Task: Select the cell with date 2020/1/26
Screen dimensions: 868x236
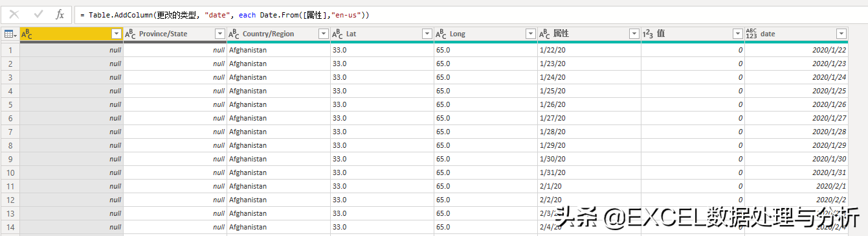Action: tap(797, 104)
